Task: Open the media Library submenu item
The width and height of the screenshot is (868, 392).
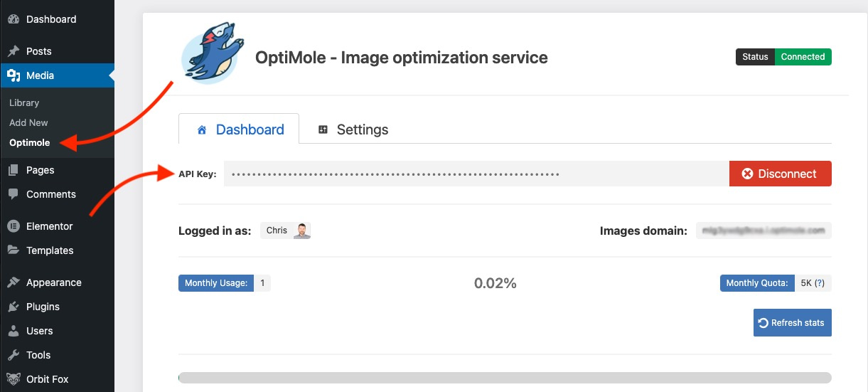Action: 24,102
